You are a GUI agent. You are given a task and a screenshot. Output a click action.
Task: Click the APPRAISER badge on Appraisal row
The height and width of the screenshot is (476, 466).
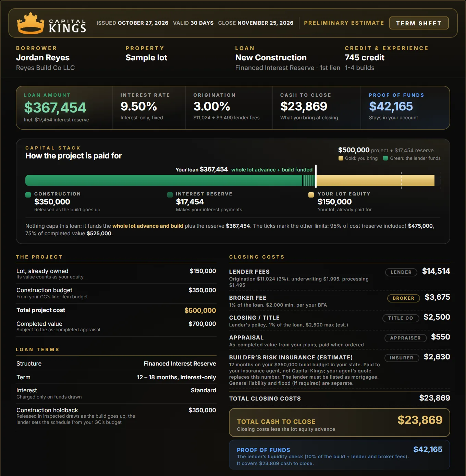pos(405,338)
